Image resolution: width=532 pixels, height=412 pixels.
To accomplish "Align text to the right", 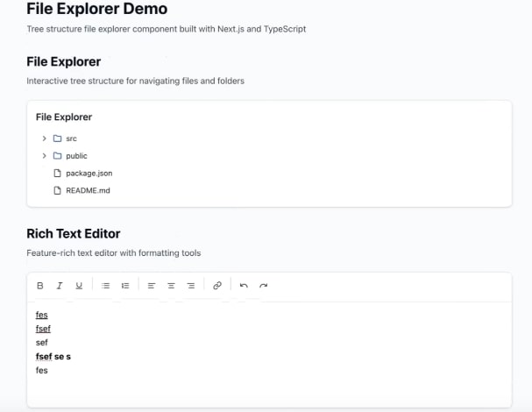I will click(x=190, y=286).
